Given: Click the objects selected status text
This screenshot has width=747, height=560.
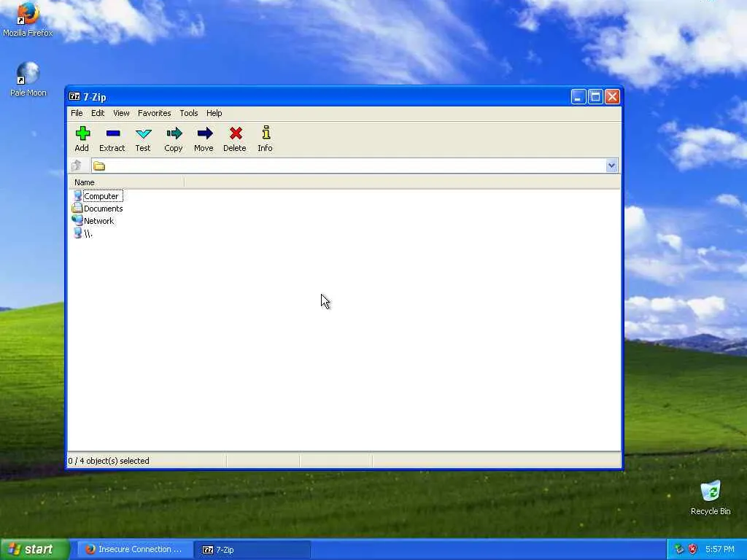Looking at the screenshot, I should (x=109, y=461).
